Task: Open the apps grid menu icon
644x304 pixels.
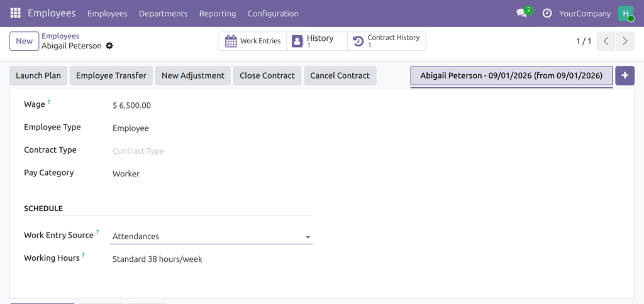Action: pos(15,13)
